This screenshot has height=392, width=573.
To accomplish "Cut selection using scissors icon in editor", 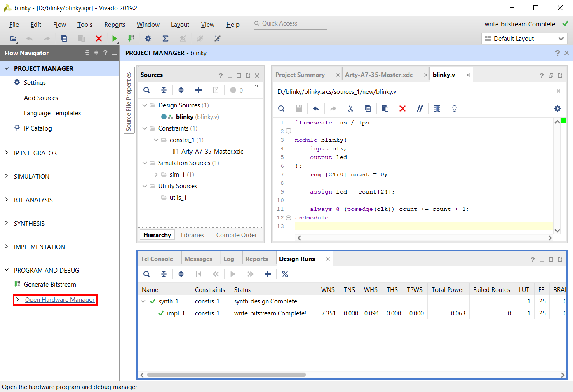I will click(x=350, y=109).
